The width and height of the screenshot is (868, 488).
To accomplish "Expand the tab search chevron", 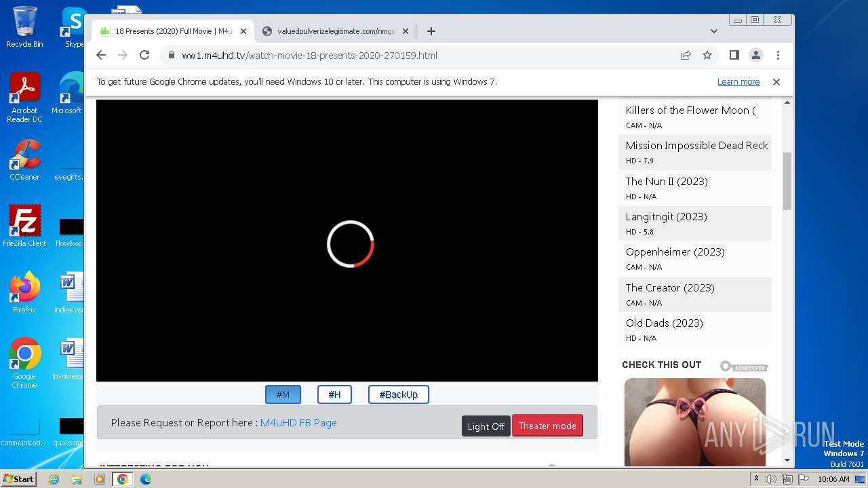I will click(713, 31).
